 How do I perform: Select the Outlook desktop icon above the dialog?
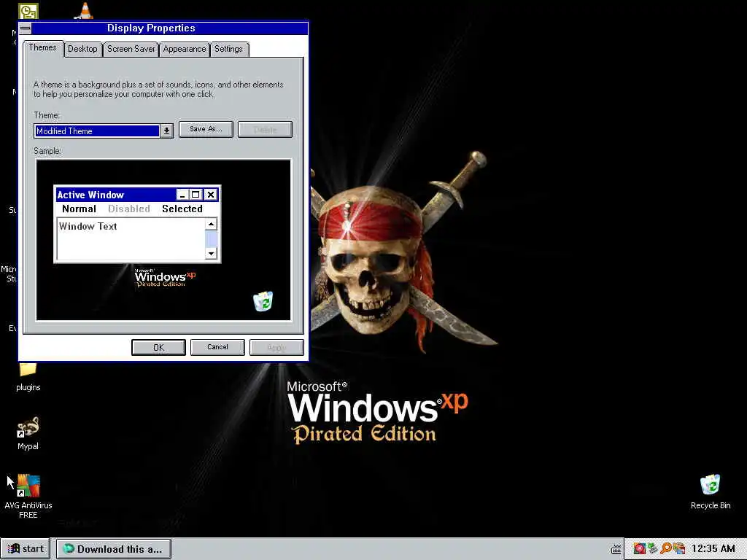coord(28,10)
